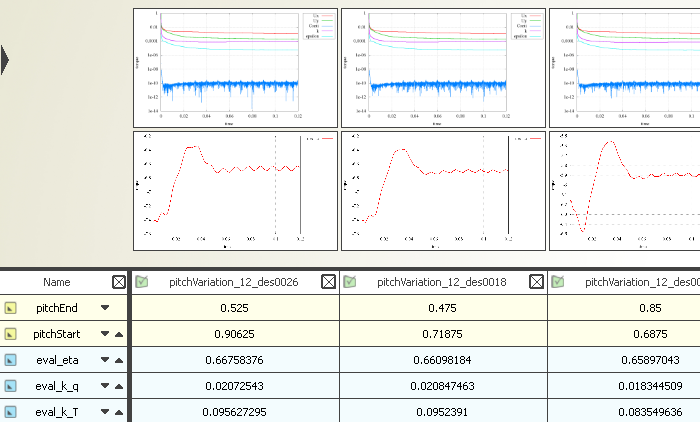Click eval_eta value 0.66758376
The image size is (700, 422).
pos(235,359)
